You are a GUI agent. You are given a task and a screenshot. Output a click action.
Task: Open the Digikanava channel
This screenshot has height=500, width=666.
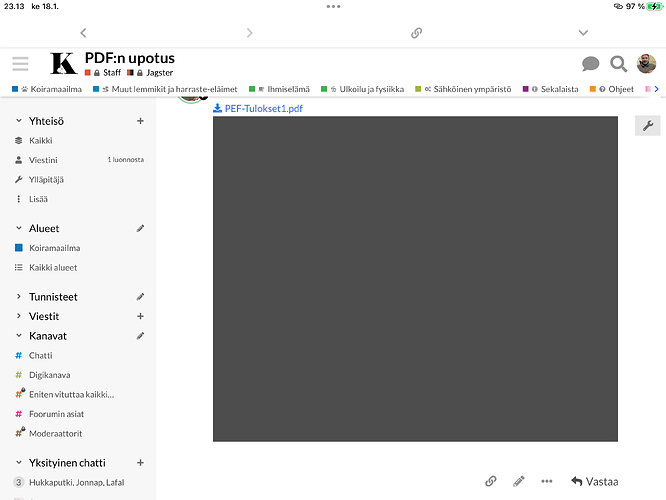point(49,375)
